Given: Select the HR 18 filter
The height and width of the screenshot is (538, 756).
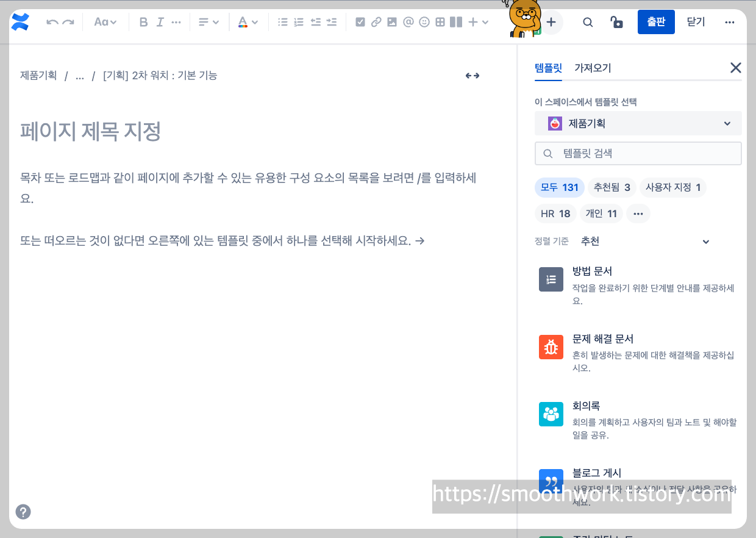Looking at the screenshot, I should [x=555, y=213].
